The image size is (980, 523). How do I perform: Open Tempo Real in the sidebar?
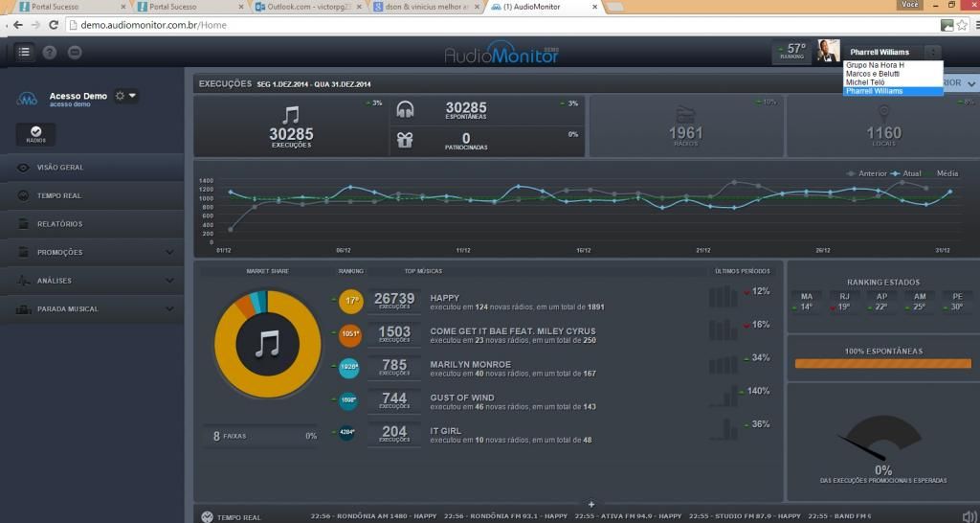coord(59,195)
